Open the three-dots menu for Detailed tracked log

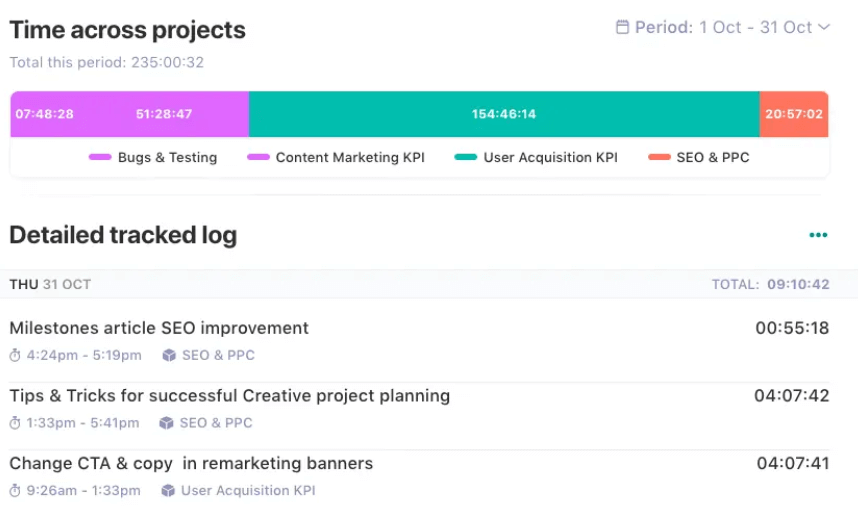pos(818,235)
